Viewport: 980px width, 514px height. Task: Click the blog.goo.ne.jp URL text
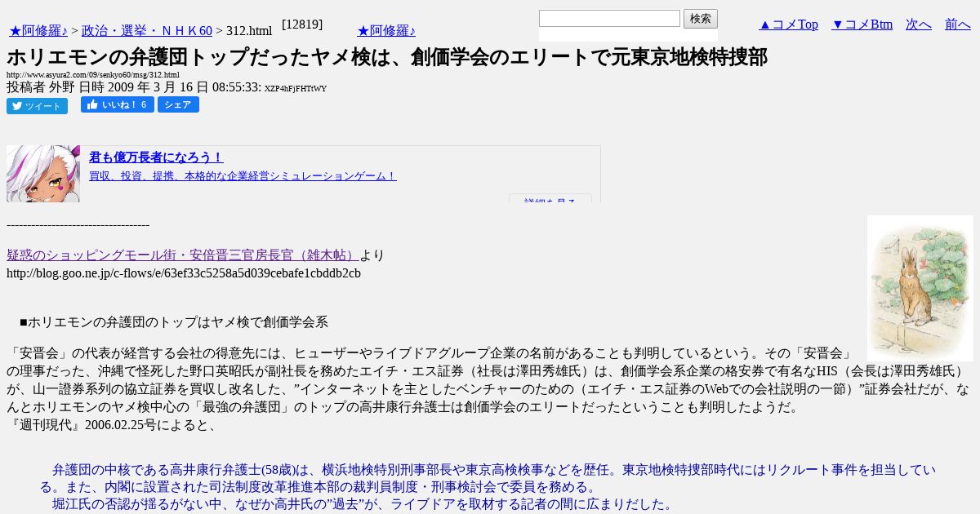click(x=184, y=273)
